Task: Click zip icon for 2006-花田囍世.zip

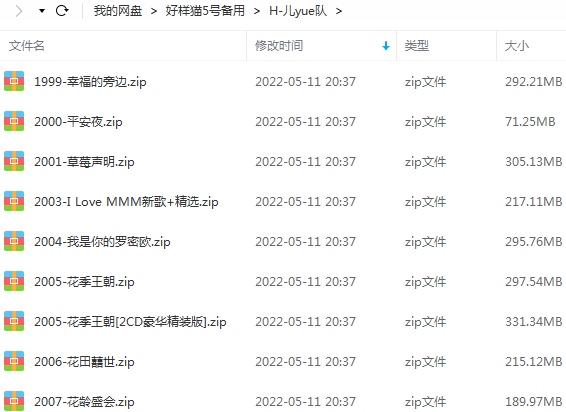Action: click(x=14, y=361)
